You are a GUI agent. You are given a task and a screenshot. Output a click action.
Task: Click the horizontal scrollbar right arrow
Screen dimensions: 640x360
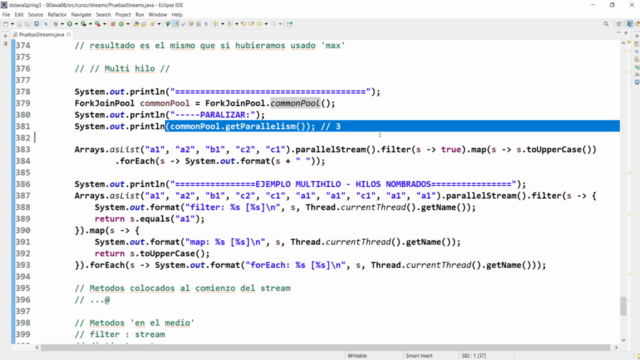coord(616,347)
